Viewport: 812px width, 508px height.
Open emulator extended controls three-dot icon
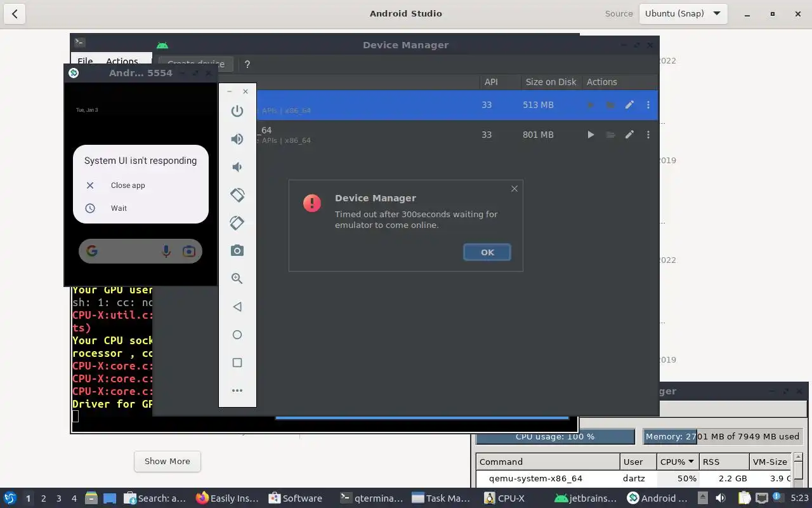(x=237, y=391)
